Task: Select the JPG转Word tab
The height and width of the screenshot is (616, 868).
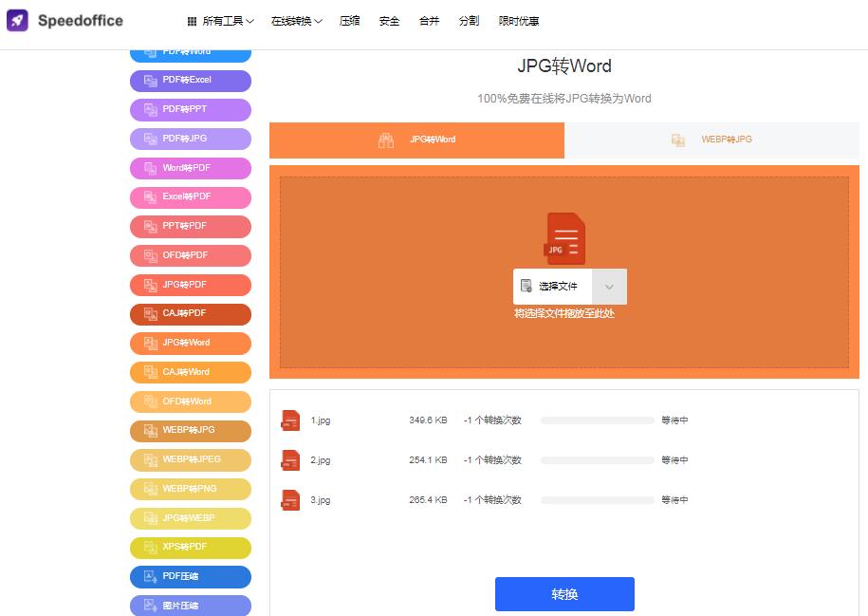Action: click(417, 140)
